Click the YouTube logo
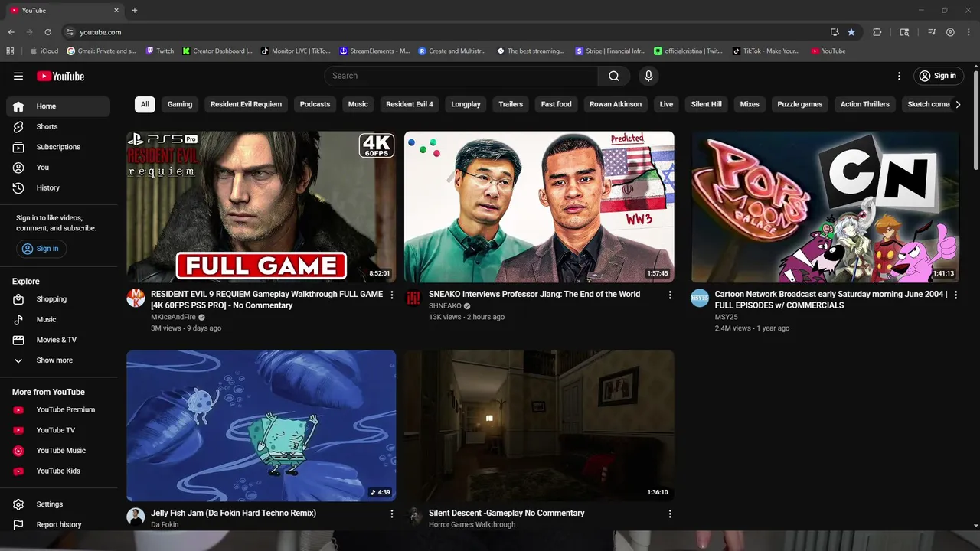Viewport: 980px width, 551px height. click(60, 76)
